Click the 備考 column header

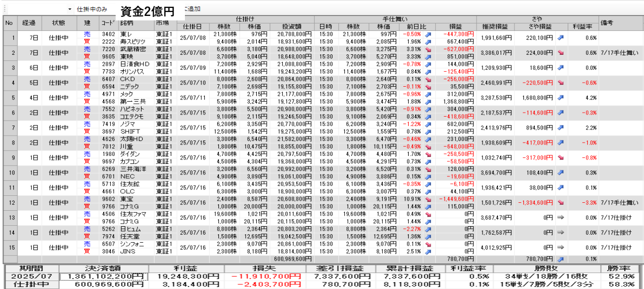tap(607, 23)
